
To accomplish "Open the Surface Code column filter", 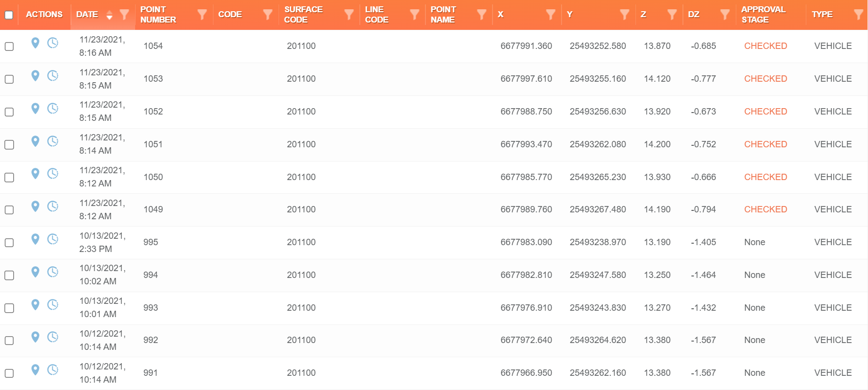I will [x=349, y=15].
